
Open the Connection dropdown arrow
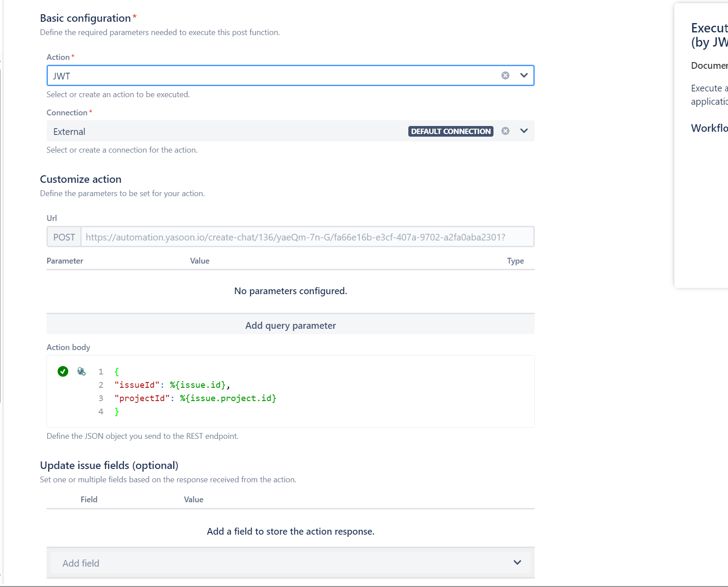(524, 131)
